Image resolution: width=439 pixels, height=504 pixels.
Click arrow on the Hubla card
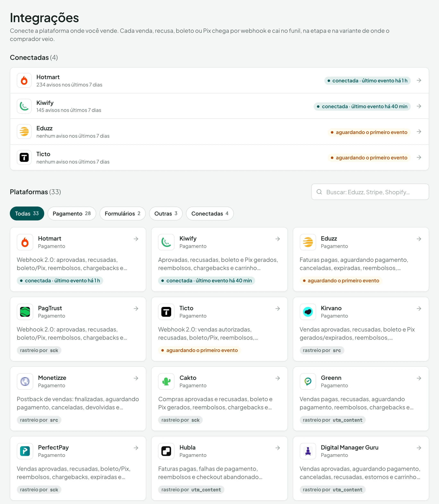[x=278, y=448]
